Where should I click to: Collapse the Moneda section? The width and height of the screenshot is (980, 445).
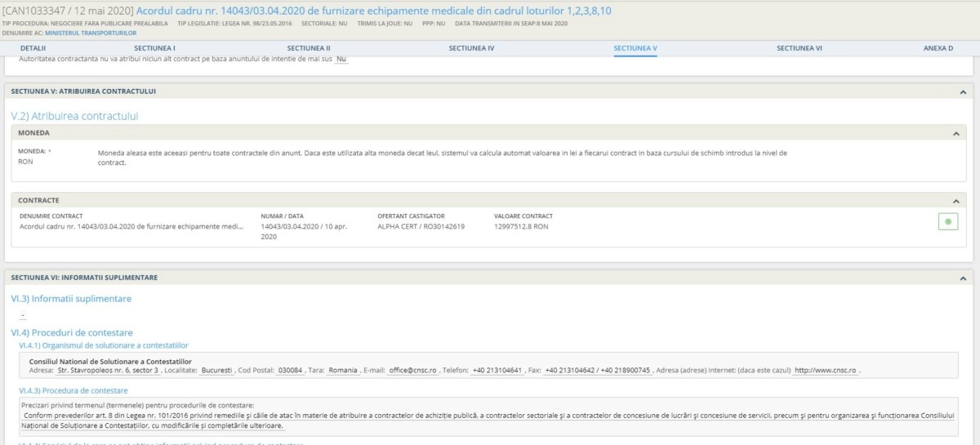tap(955, 133)
